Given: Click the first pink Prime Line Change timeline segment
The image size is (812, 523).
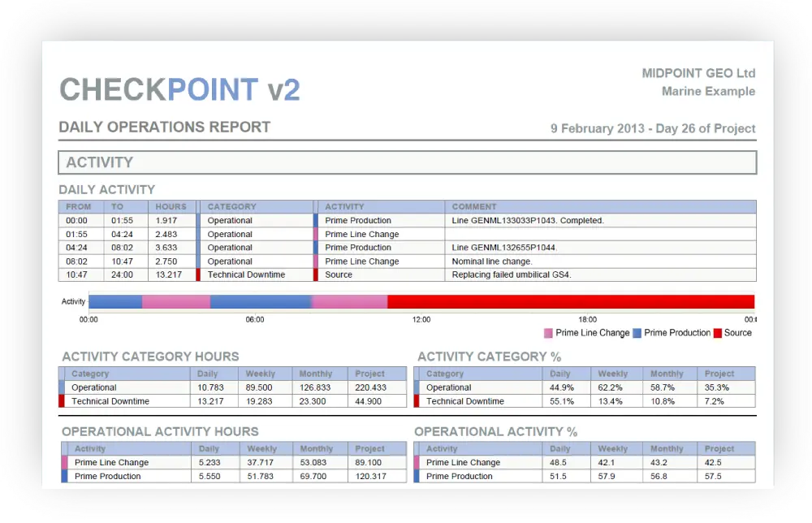Looking at the screenshot, I should tap(176, 301).
